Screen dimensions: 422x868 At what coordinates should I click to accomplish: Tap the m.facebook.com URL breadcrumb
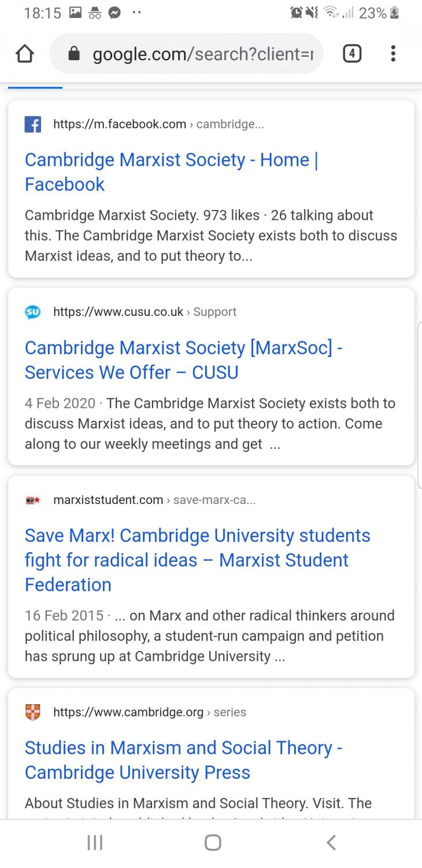click(158, 124)
